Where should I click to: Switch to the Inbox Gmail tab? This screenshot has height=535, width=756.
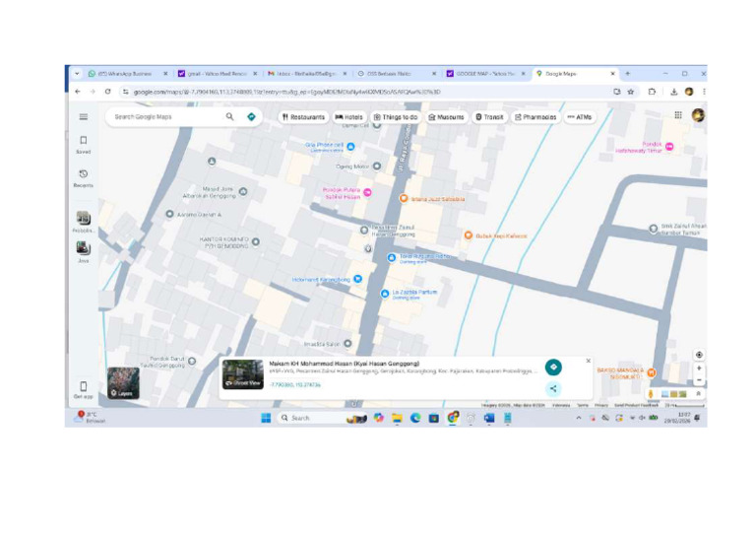(x=307, y=74)
